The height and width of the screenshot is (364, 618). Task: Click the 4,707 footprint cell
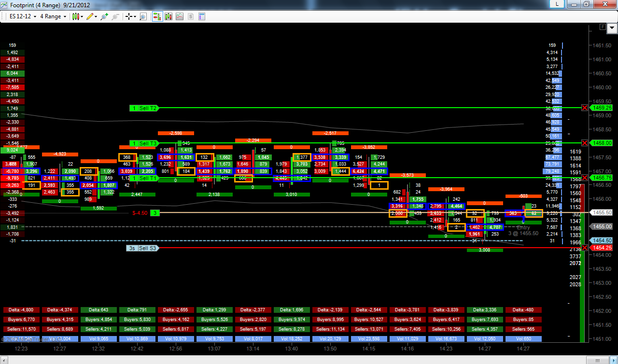pyautogui.click(x=494, y=227)
